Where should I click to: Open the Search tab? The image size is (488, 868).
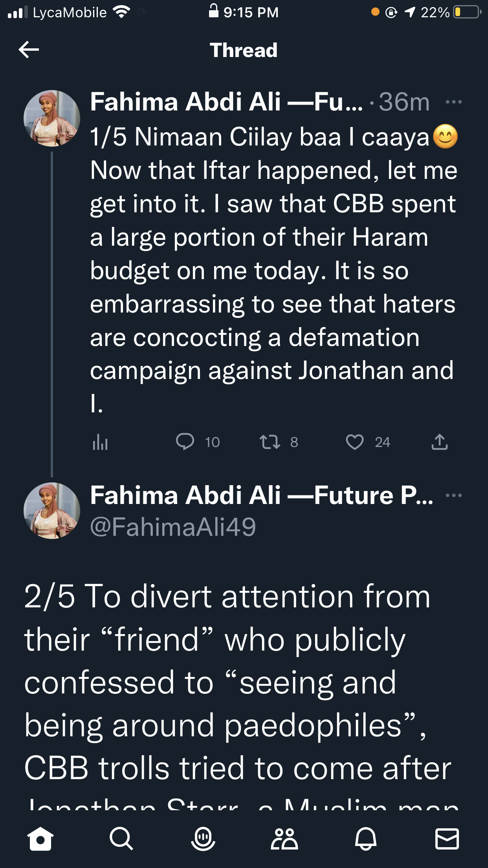[121, 839]
